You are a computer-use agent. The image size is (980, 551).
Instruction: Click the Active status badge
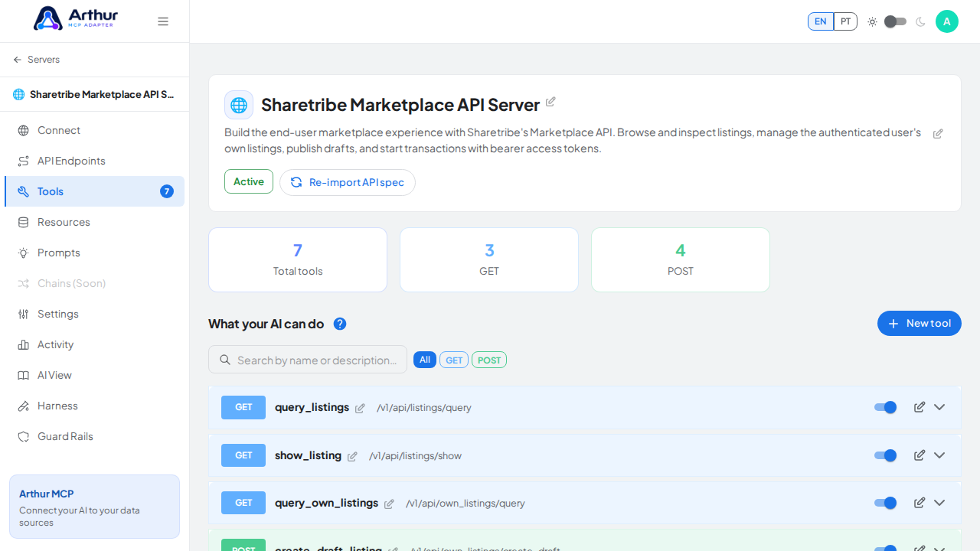pyautogui.click(x=249, y=181)
